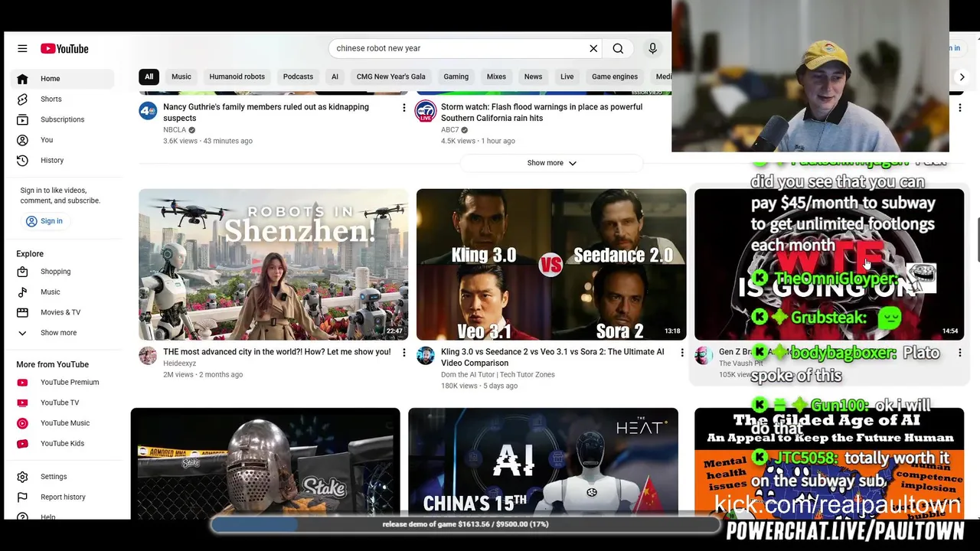Open The Gilded Age of AI thumbnail
This screenshot has width=980, height=551.
point(829,463)
